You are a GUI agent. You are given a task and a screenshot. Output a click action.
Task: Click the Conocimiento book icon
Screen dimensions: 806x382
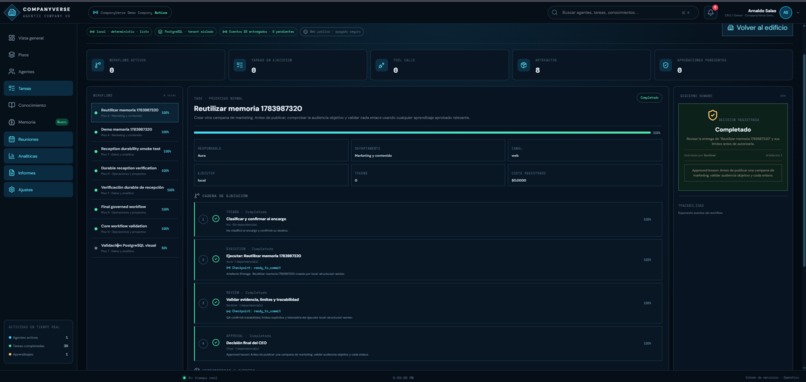(12, 105)
